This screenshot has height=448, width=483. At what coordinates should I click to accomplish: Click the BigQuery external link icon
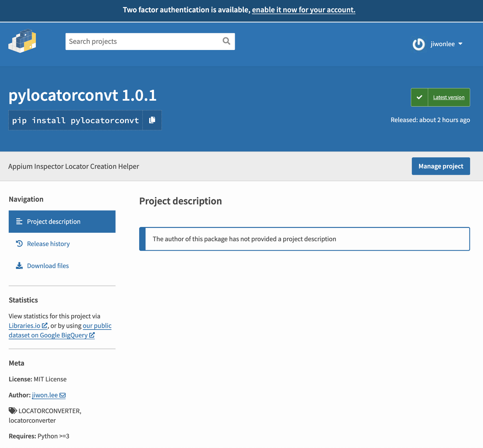point(92,335)
